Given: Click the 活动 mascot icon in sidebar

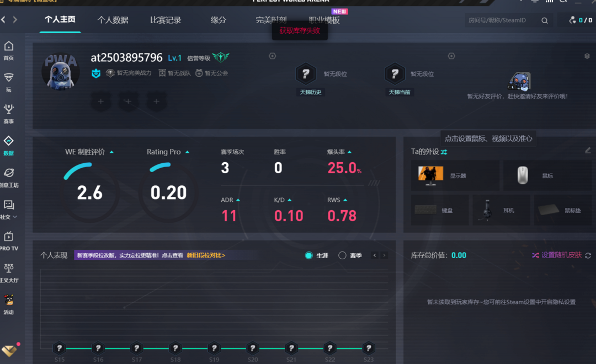Looking at the screenshot, I should [9, 301].
